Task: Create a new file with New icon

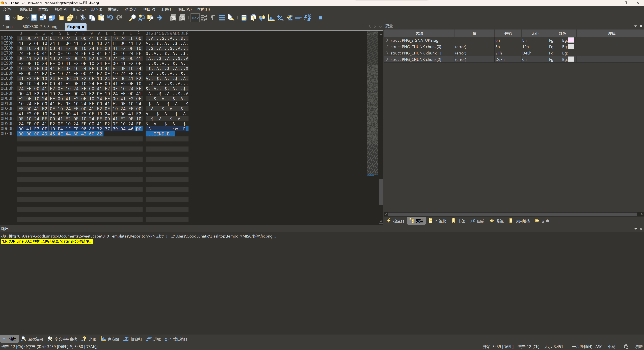Action: click(x=8, y=18)
